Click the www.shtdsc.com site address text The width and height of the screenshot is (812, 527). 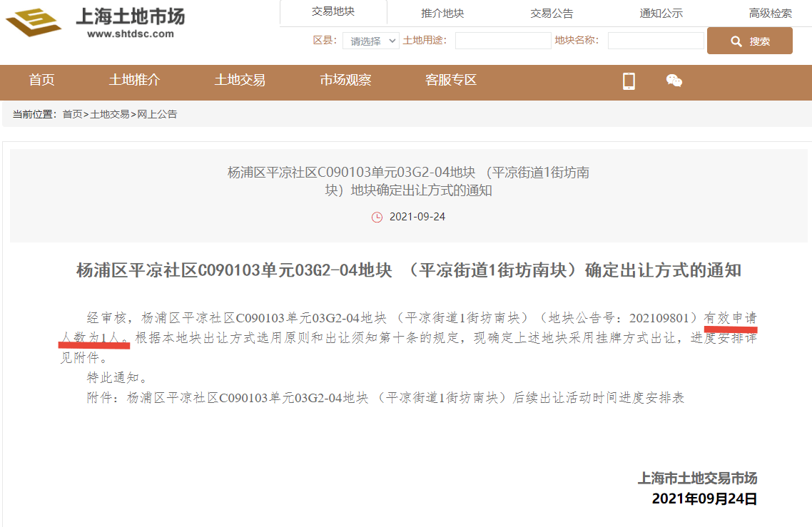tap(131, 34)
